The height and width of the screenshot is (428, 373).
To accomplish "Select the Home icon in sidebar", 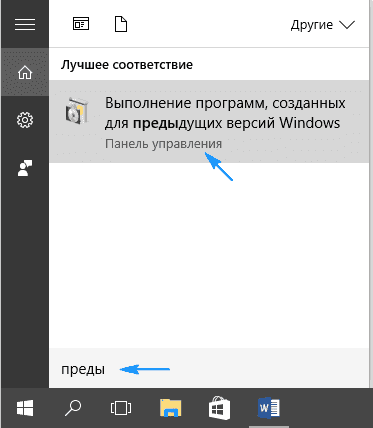I will pyautogui.click(x=25, y=72).
